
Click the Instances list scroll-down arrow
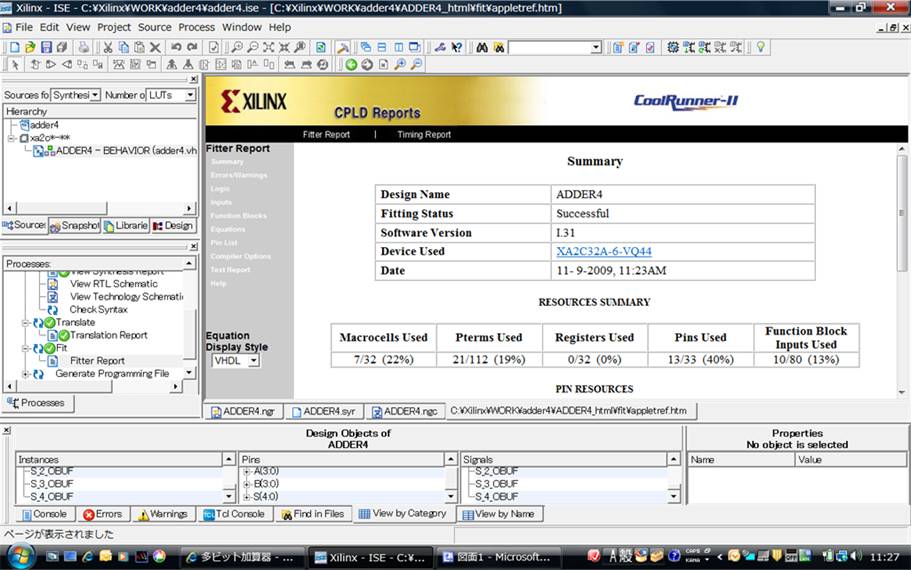click(x=229, y=497)
